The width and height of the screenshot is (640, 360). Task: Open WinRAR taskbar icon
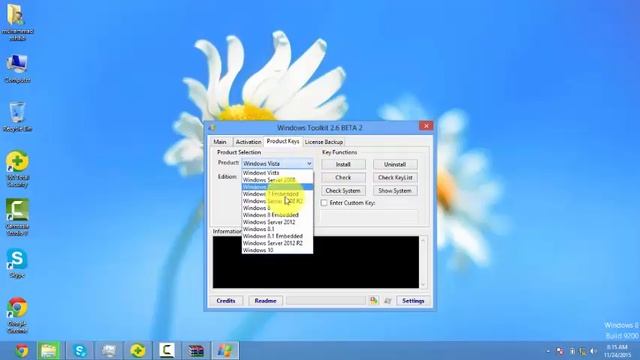pos(196,350)
